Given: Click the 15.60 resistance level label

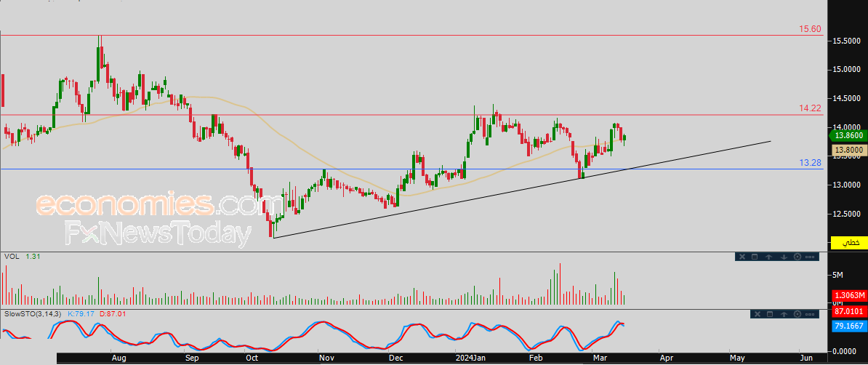Looking at the screenshot, I should point(809,29).
